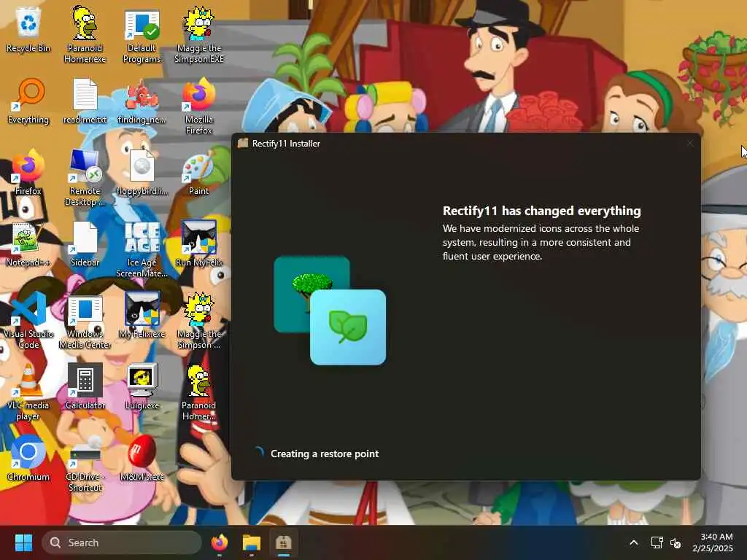Open File Explorer from the taskbar
The height and width of the screenshot is (560, 747).
[x=252, y=542]
